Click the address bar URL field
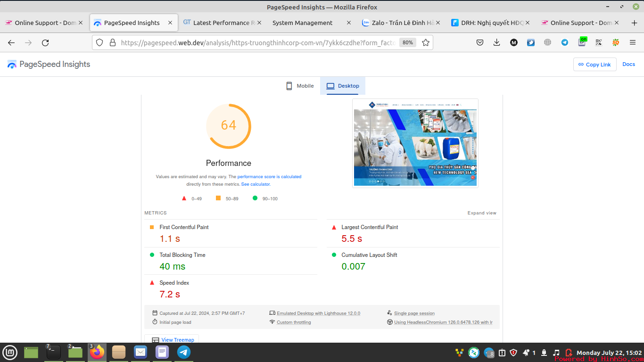This screenshot has width=644, height=362. tap(258, 42)
